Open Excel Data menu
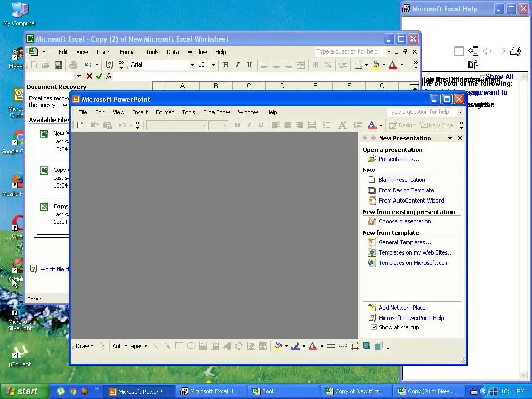This screenshot has height=399, width=532. coord(172,52)
